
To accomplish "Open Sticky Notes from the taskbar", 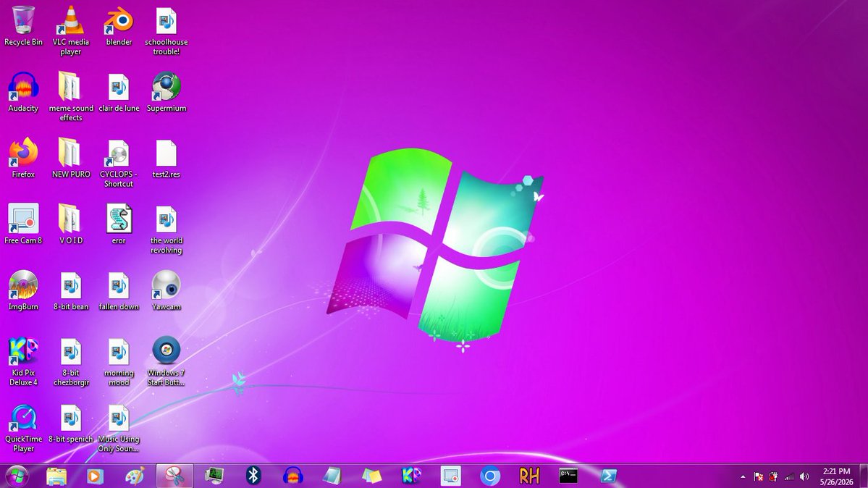I will pos(372,476).
